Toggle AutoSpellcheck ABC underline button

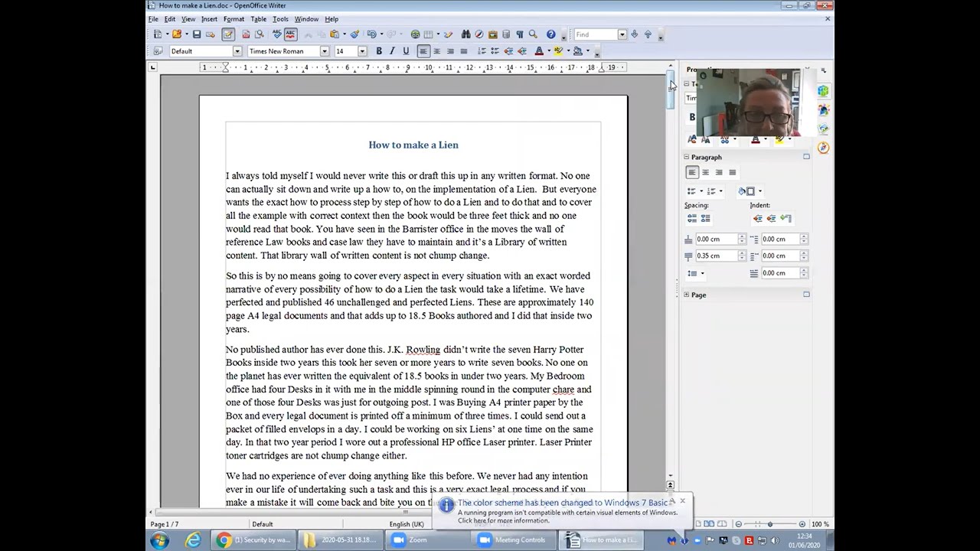point(290,34)
